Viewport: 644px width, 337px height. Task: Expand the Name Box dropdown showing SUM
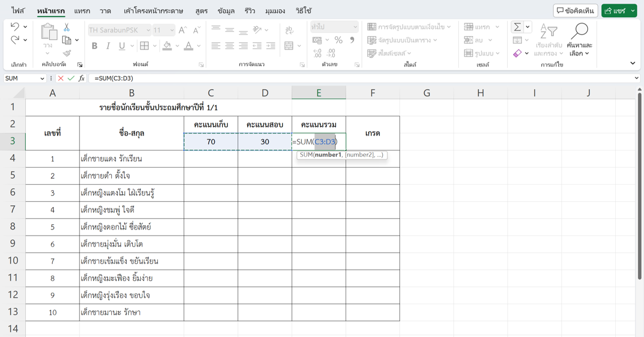tap(41, 78)
